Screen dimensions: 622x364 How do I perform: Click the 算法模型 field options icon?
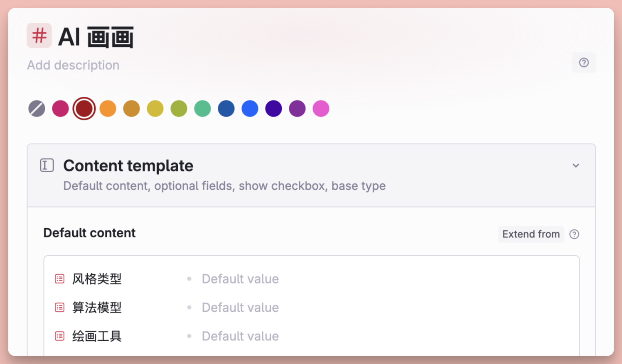point(60,308)
